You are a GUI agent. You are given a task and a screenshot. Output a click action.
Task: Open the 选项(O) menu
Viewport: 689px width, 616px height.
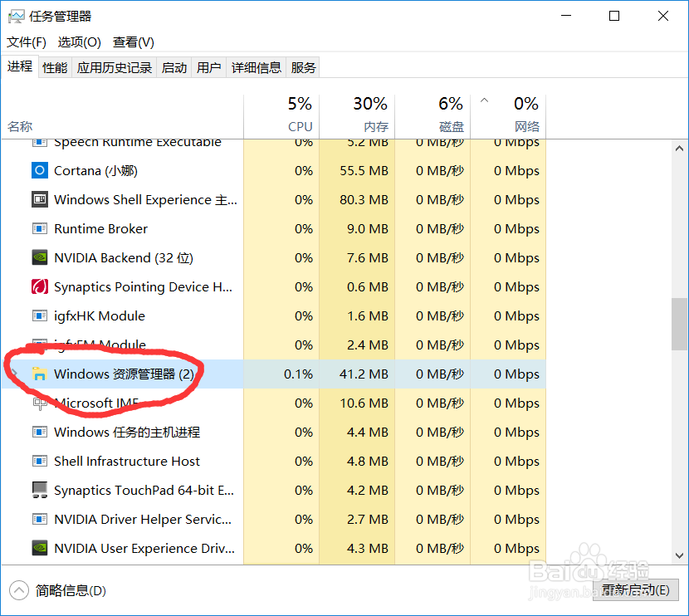coord(79,42)
